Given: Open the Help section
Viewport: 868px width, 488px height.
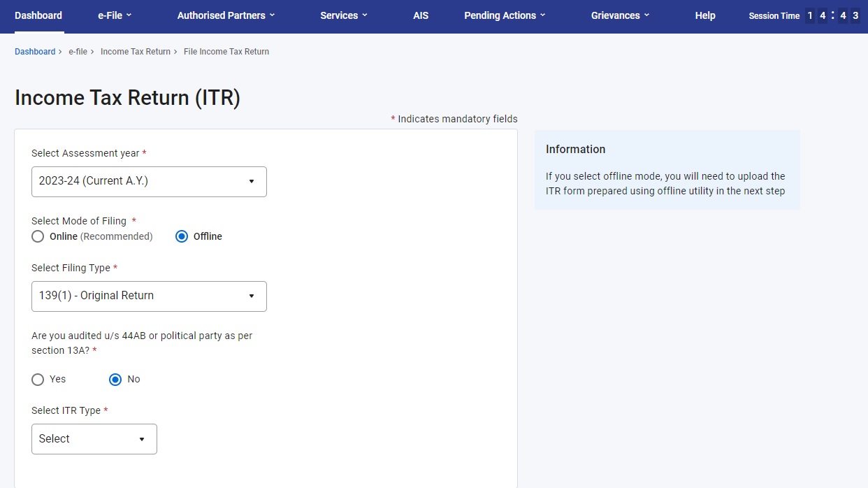Looking at the screenshot, I should tap(705, 15).
